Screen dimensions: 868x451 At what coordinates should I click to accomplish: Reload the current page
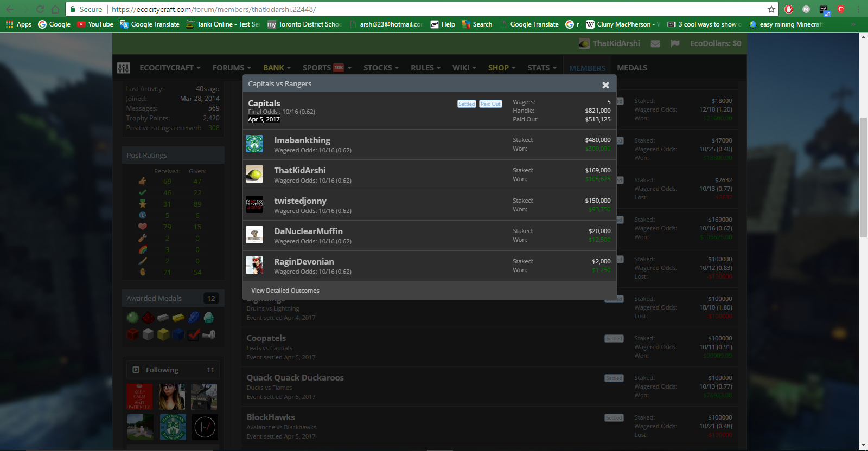click(x=40, y=9)
